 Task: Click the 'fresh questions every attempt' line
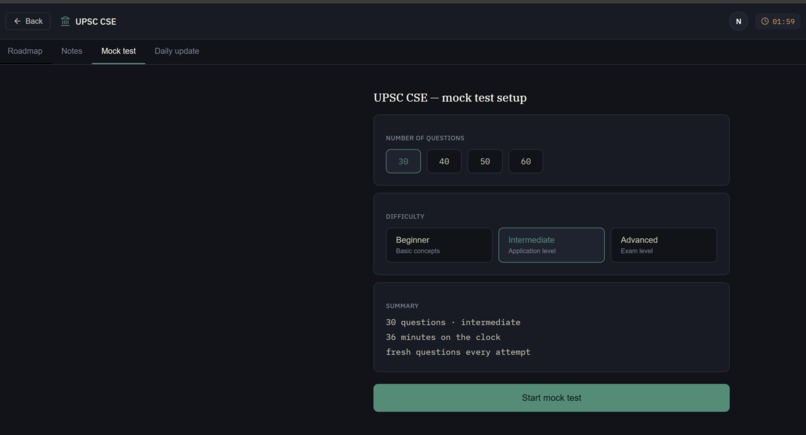point(458,352)
